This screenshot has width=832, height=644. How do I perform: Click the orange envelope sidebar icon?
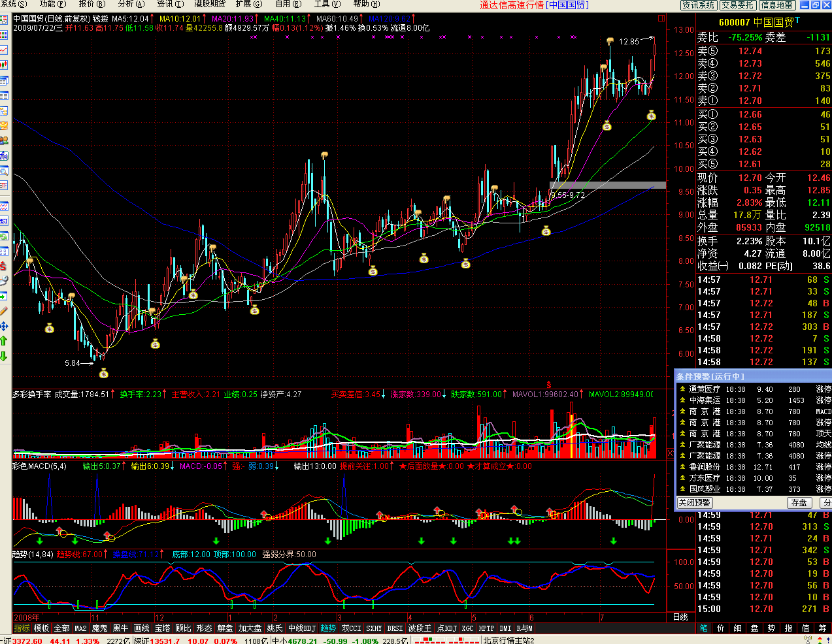click(5, 125)
